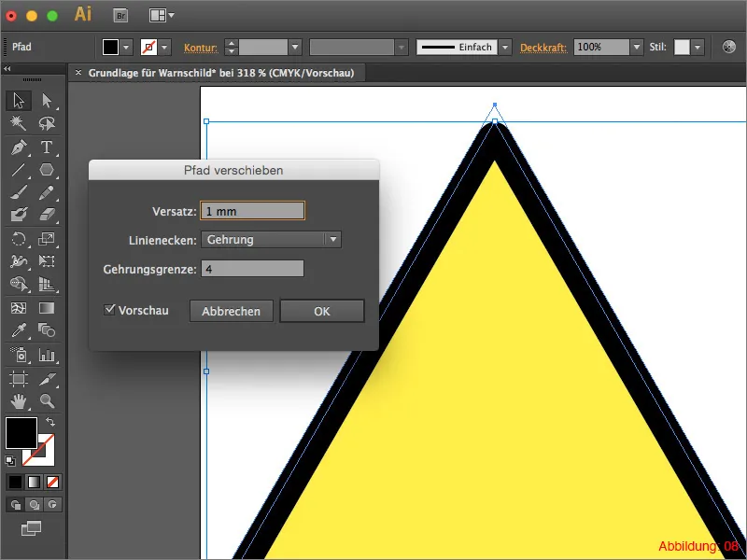Select the Symbol Sprayer tool
This screenshot has height=560, width=747.
[x=19, y=355]
